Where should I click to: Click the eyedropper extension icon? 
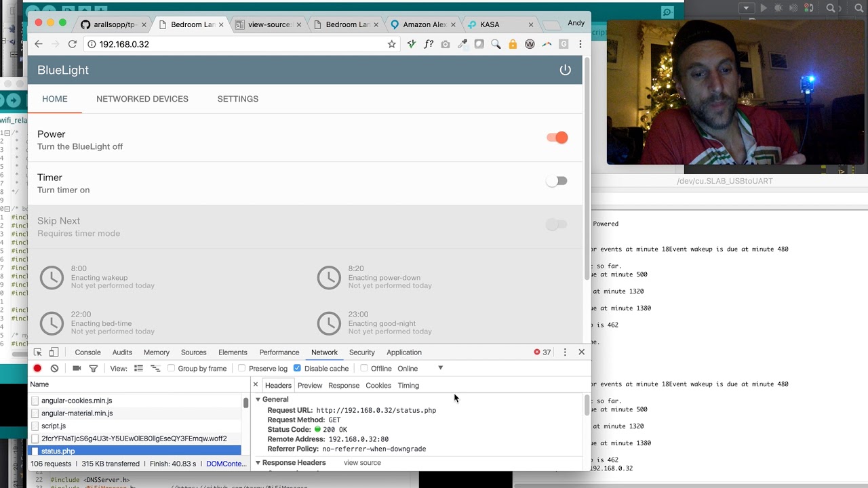click(462, 44)
